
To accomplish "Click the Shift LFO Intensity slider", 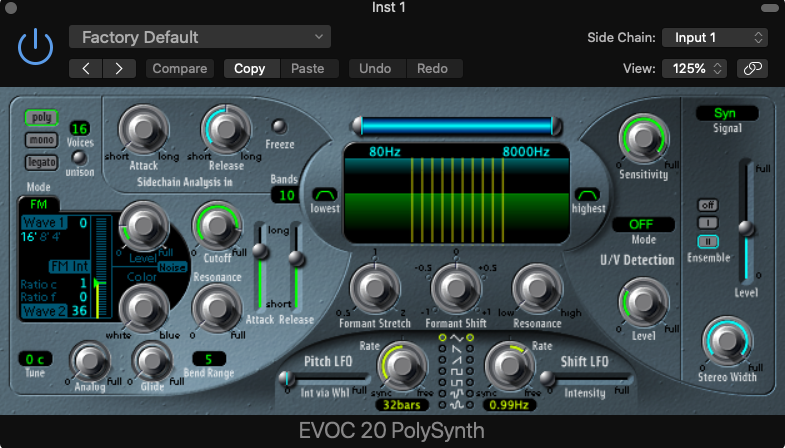I will click(586, 379).
